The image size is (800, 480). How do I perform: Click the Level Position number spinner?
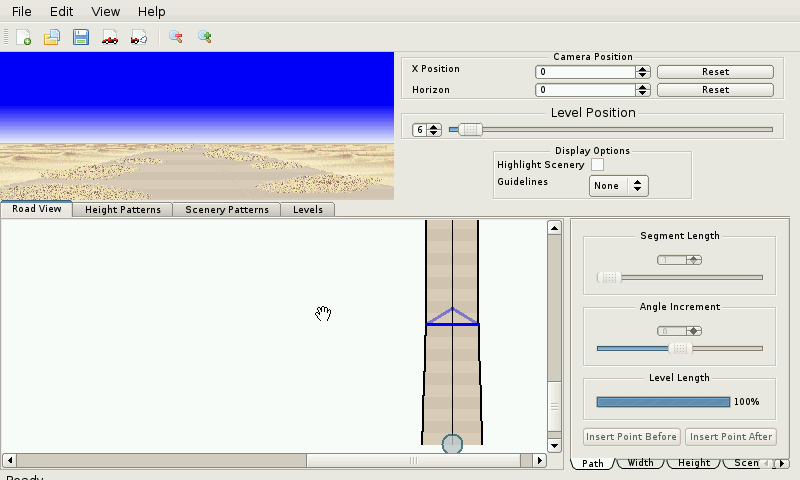427,130
